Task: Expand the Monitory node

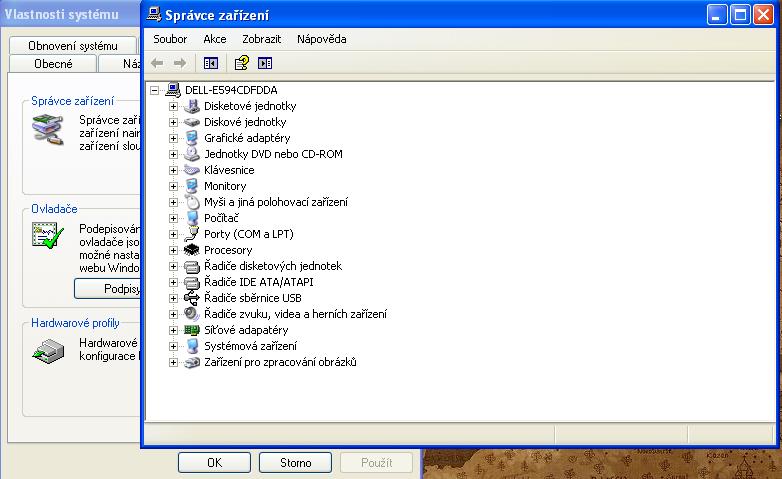Action: click(173, 186)
